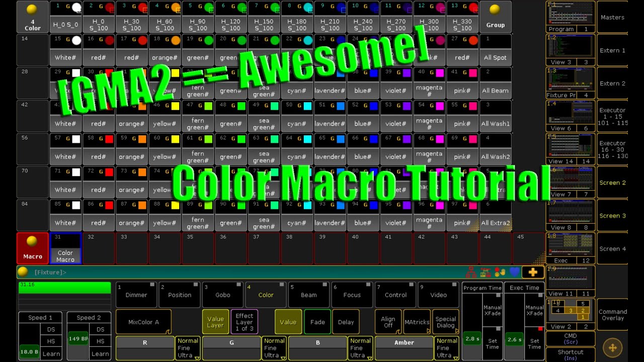Image resolution: width=644 pixels, height=362 pixels.
Task: Switch to the Gobo preset type
Action: pos(223,295)
